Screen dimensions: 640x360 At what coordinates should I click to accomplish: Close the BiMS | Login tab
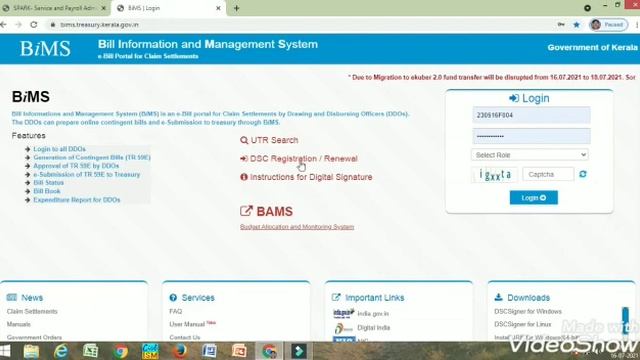pyautogui.click(x=218, y=8)
